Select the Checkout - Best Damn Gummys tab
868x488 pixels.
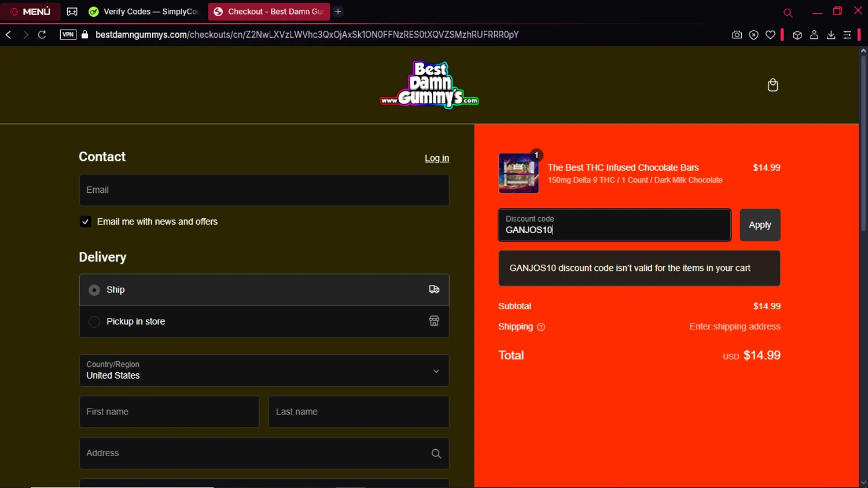(x=269, y=12)
